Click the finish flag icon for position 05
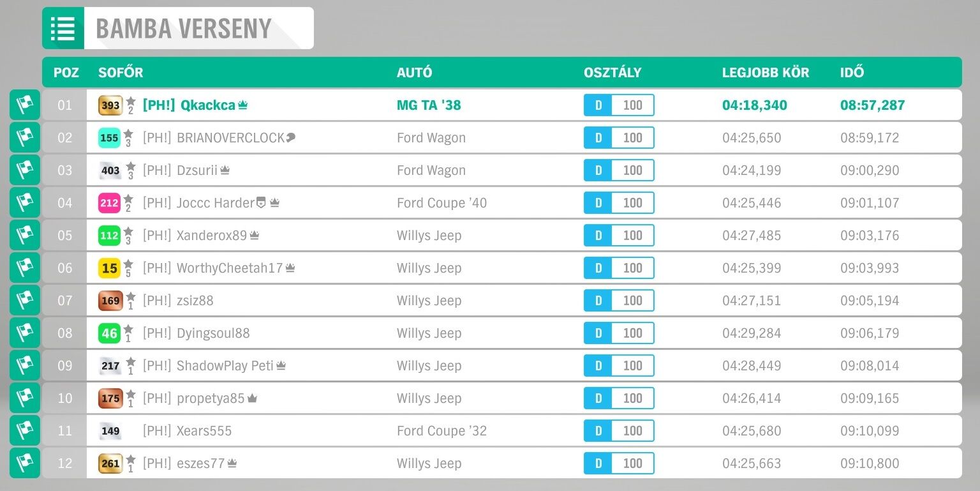This screenshot has height=491, width=980. click(x=25, y=235)
